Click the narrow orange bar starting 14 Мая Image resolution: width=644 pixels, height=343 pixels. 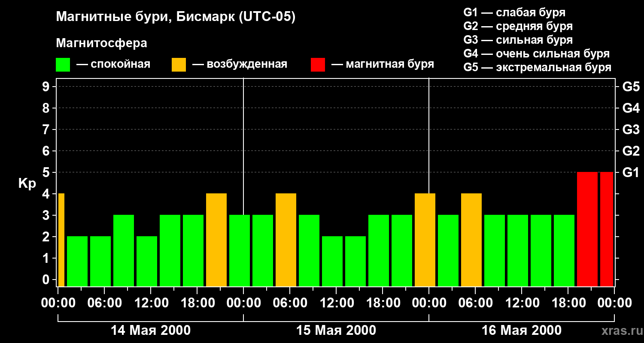tap(61, 240)
